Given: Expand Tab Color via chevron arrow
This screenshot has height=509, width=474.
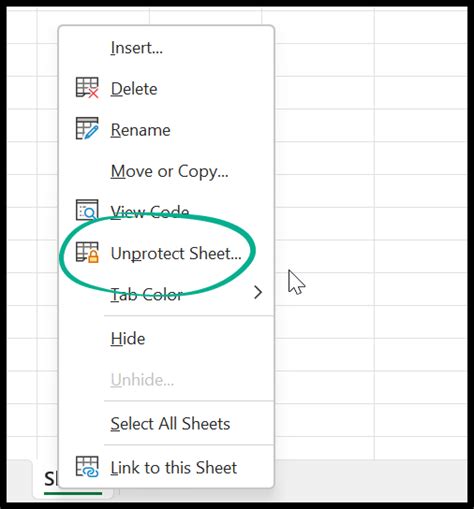Looking at the screenshot, I should click(258, 292).
